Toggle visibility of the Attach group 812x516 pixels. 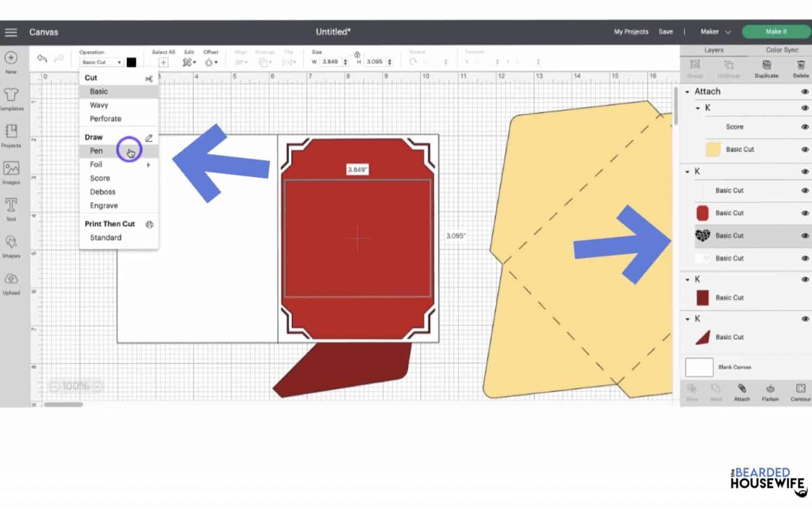[805, 91]
